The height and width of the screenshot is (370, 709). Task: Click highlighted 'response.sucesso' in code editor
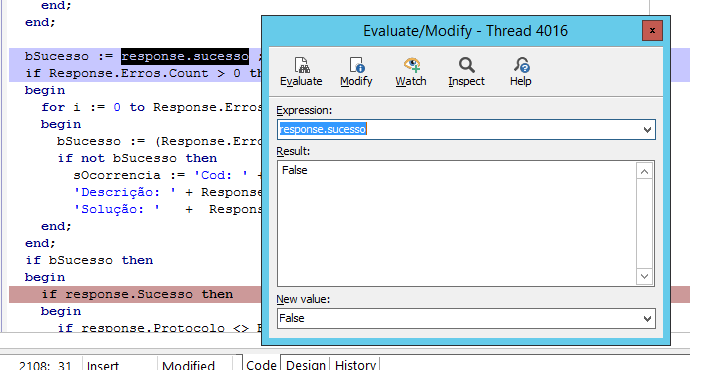click(185, 57)
